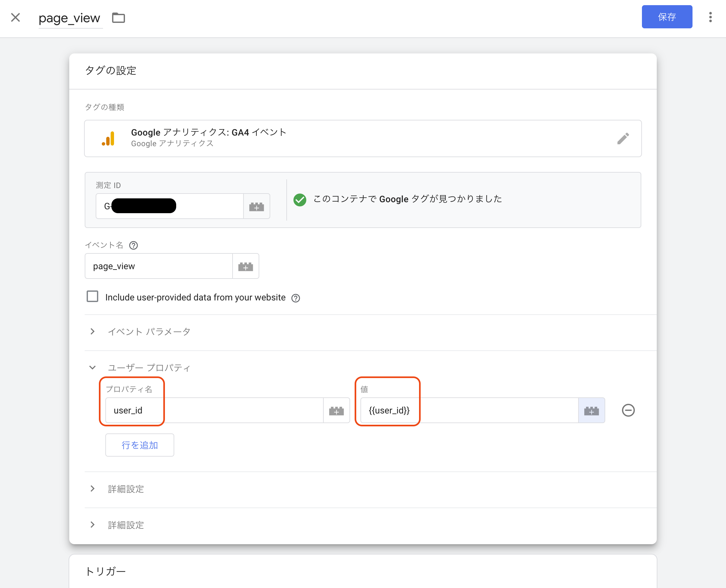Click help icon next to イベント名
Viewport: 726px width, 588px height.
tap(133, 245)
